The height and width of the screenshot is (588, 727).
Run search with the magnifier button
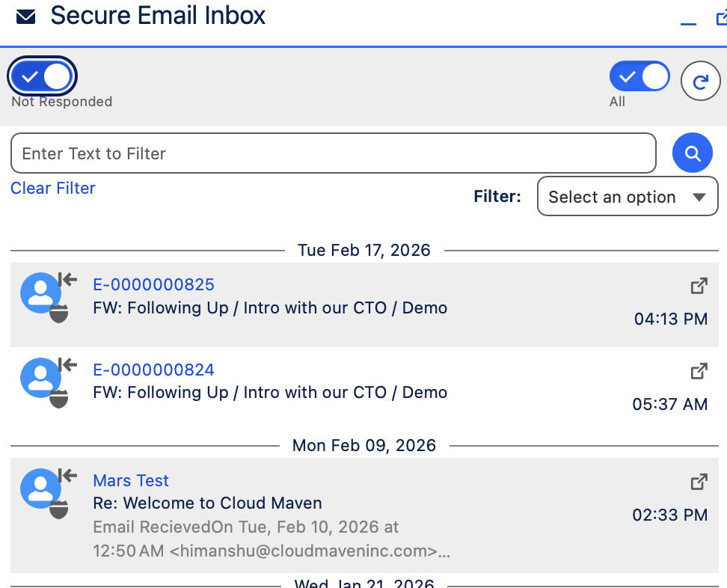[693, 153]
